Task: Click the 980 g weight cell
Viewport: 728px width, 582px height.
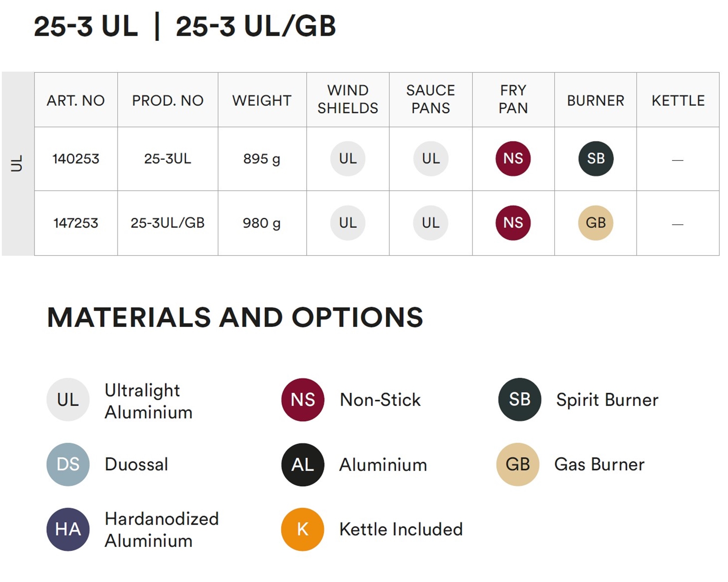Action: point(262,223)
